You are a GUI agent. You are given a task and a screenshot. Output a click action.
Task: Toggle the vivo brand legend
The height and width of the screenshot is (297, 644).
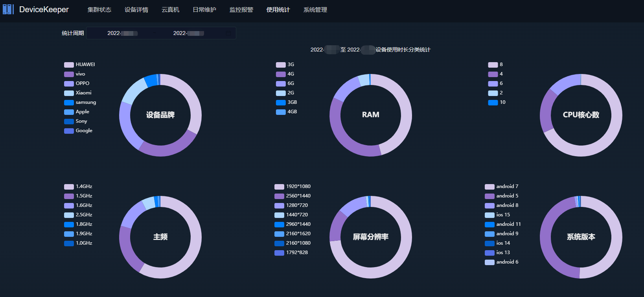point(75,74)
